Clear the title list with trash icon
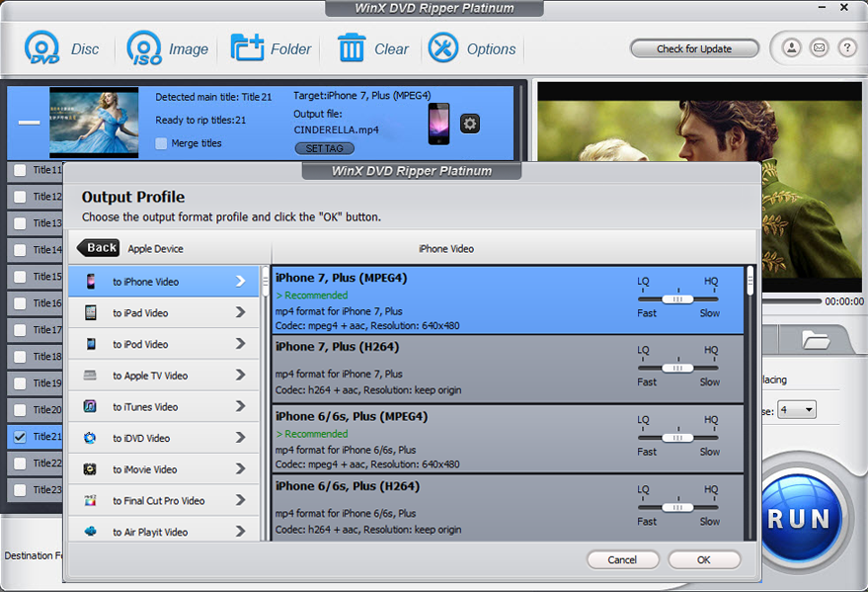Image resolution: width=868 pixels, height=592 pixels. pos(352,48)
